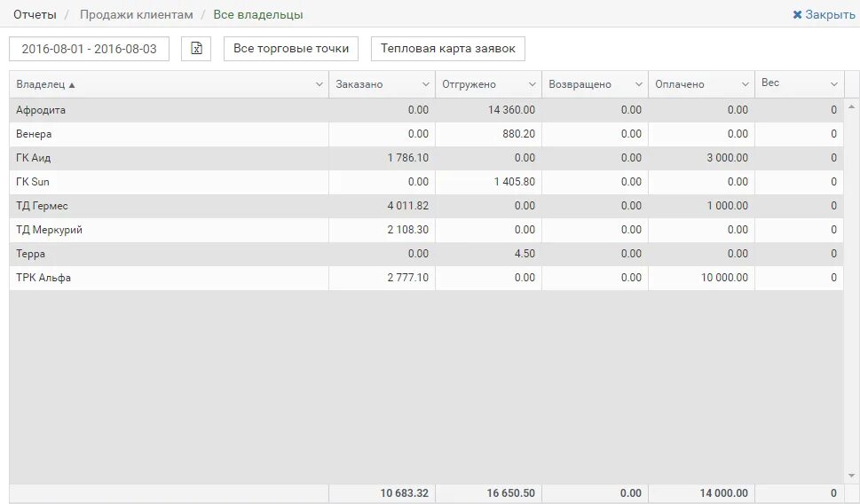Viewport: 860px width, 504px height.
Task: Click paid value 3 000.00
Action: pos(727,158)
